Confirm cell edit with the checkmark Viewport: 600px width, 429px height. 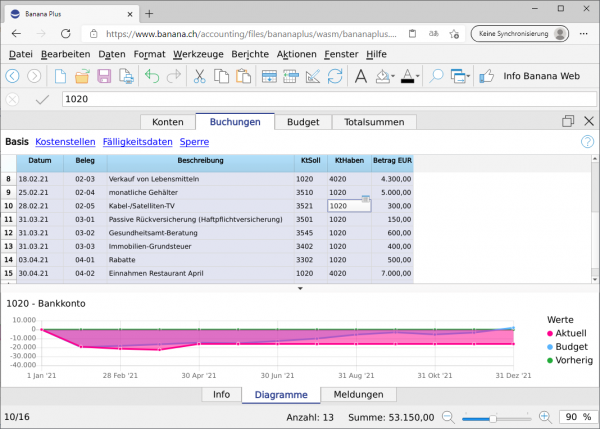(x=42, y=100)
